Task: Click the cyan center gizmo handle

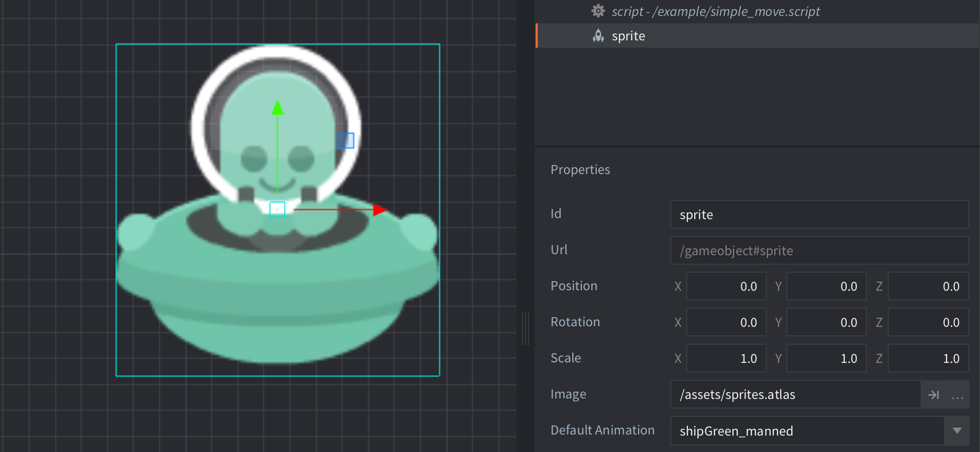Action: tap(277, 210)
